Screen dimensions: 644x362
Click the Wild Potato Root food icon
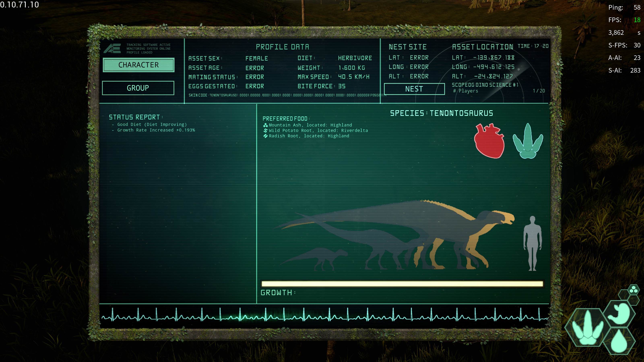(x=265, y=130)
